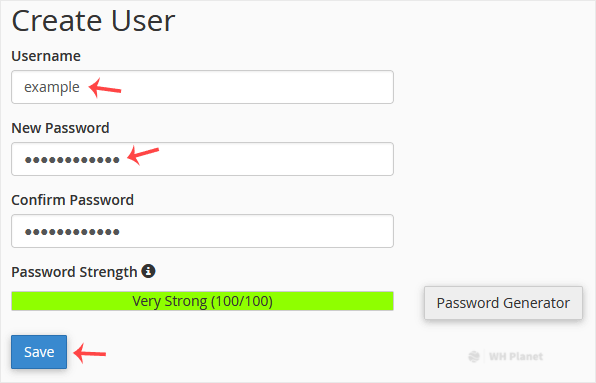Click the Very Strong (100/100) text
The width and height of the screenshot is (596, 383).
(203, 301)
